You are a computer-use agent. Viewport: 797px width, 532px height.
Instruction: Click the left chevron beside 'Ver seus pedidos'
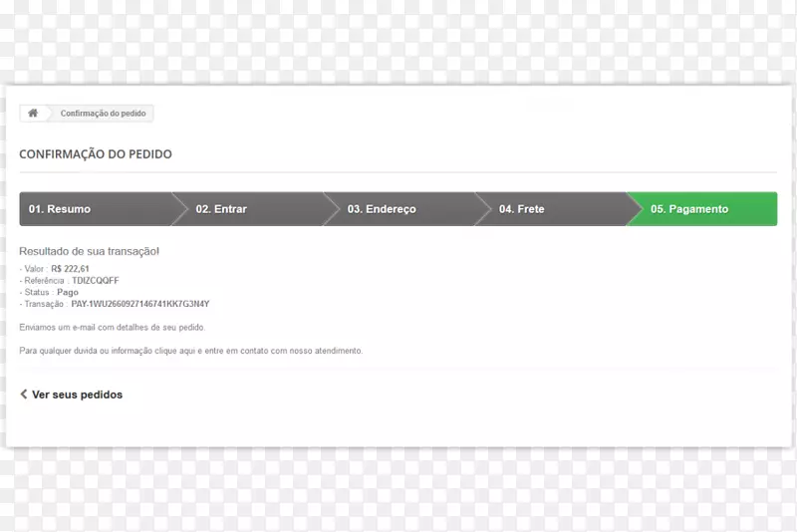[24, 395]
